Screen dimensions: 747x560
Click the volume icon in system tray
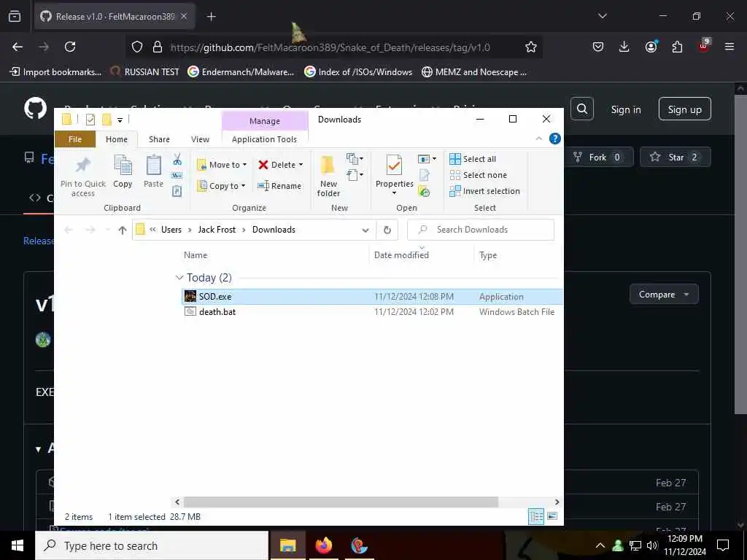coord(652,545)
